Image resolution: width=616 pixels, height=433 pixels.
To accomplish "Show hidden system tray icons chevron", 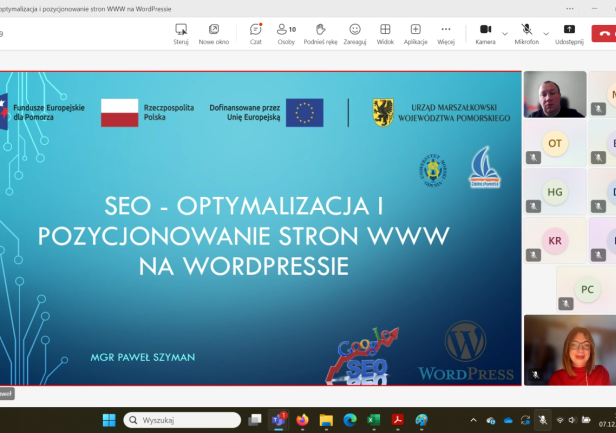I will [x=474, y=420].
